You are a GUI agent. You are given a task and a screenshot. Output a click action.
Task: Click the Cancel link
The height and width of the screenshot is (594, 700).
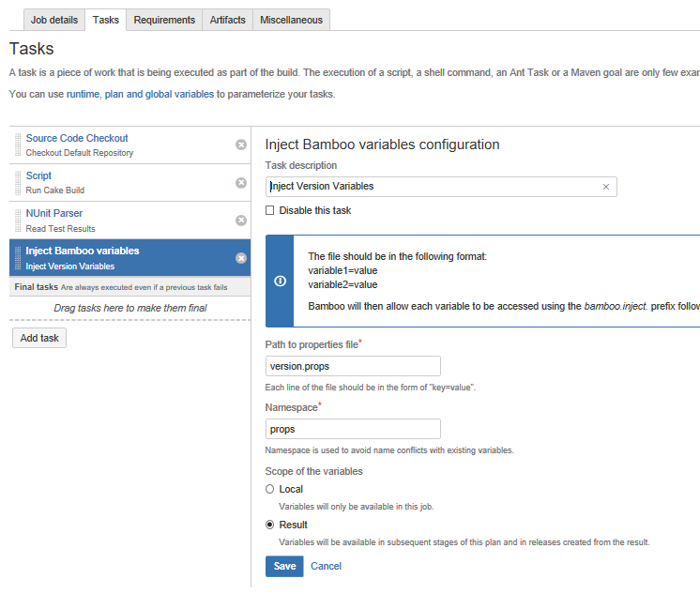tap(326, 566)
